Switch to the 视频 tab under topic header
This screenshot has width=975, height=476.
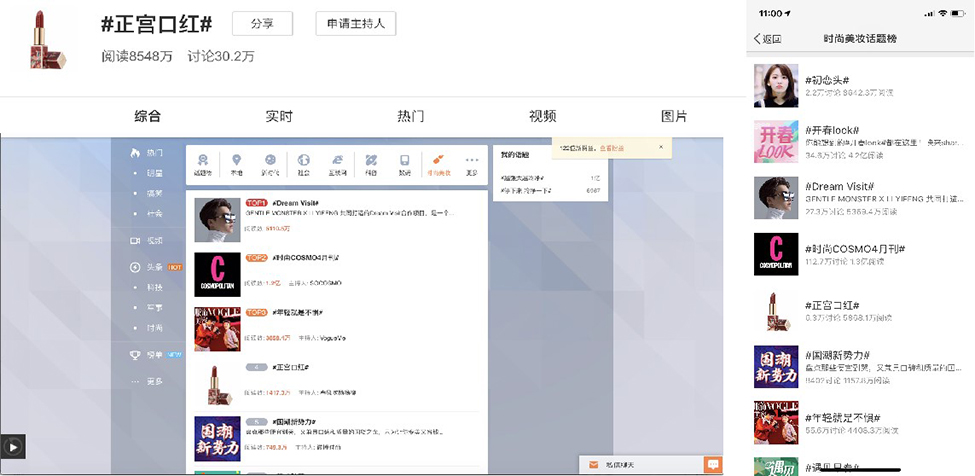pyautogui.click(x=542, y=116)
